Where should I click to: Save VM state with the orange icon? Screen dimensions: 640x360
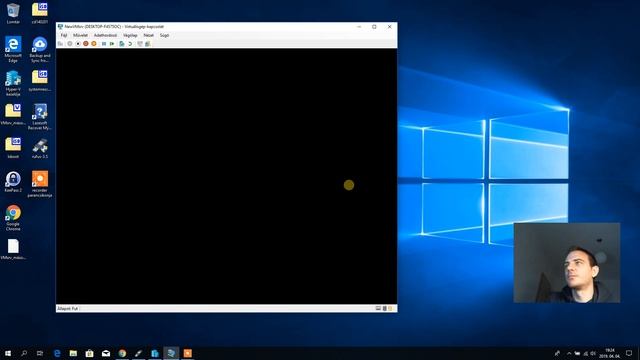point(94,44)
